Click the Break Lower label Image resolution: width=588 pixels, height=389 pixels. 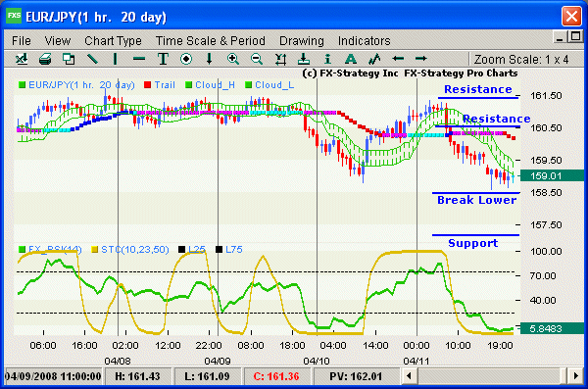(x=477, y=200)
